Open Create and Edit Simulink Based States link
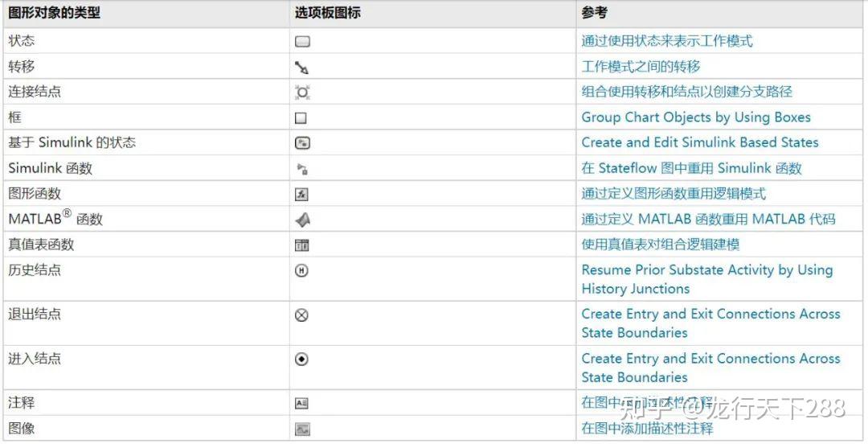Screen dimensions: 868x444 699,142
